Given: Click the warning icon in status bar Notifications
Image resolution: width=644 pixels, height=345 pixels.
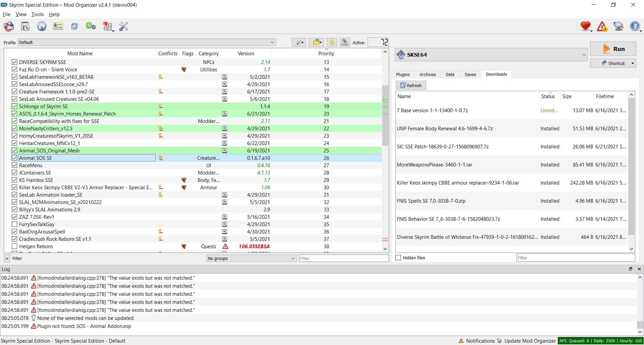Looking at the screenshot, I should pyautogui.click(x=462, y=341).
